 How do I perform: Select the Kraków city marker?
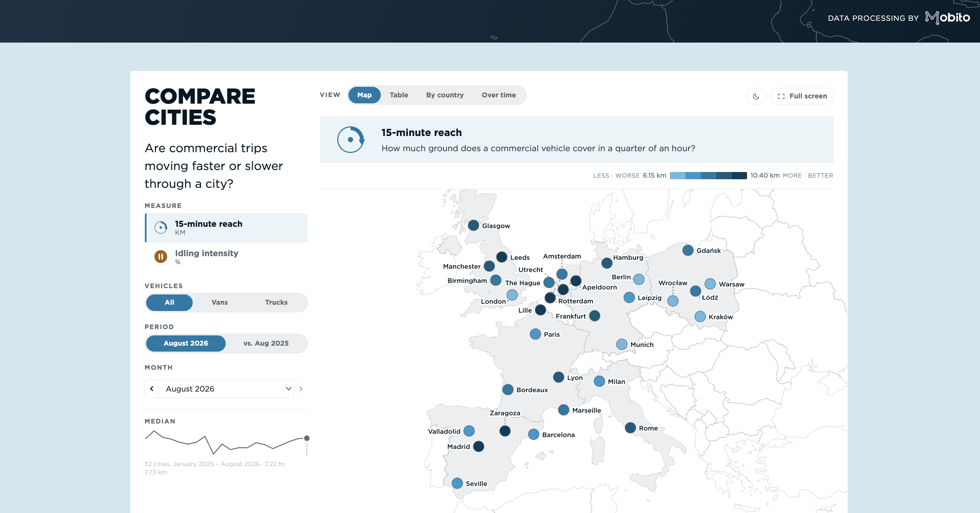click(700, 317)
